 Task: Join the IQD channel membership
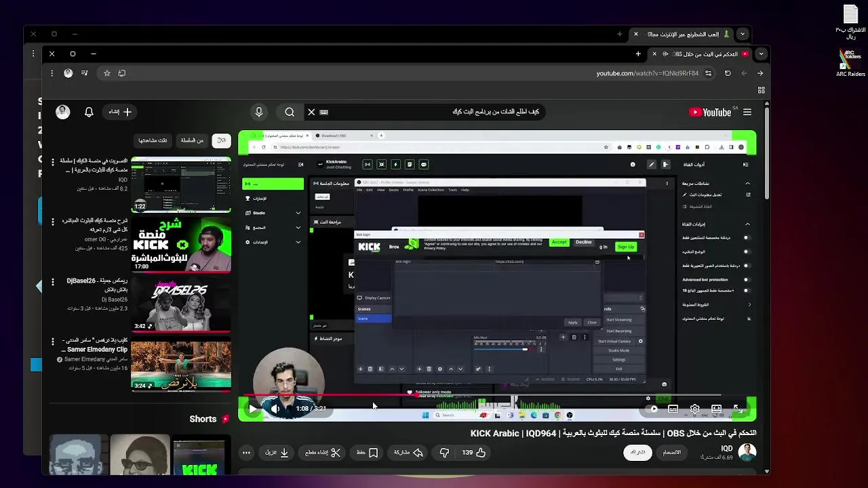[671, 452]
